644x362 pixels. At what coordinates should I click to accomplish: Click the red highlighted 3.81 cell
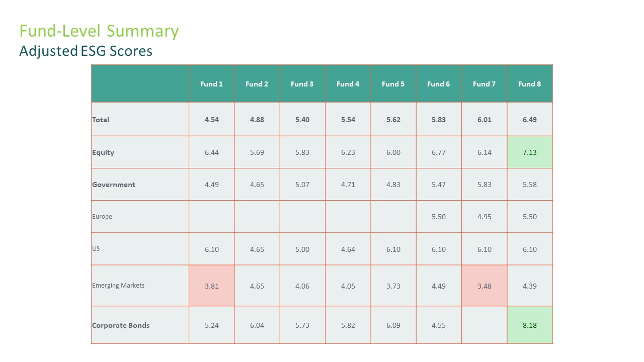tap(211, 286)
